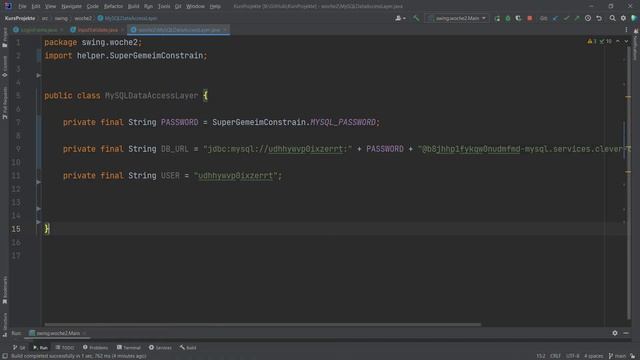Click the Git push arrow icon
Screen dimensions: 640x360
[x=577, y=18]
